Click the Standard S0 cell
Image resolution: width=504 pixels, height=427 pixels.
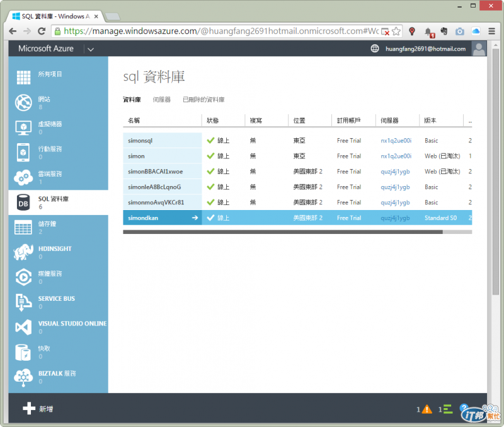click(x=440, y=218)
